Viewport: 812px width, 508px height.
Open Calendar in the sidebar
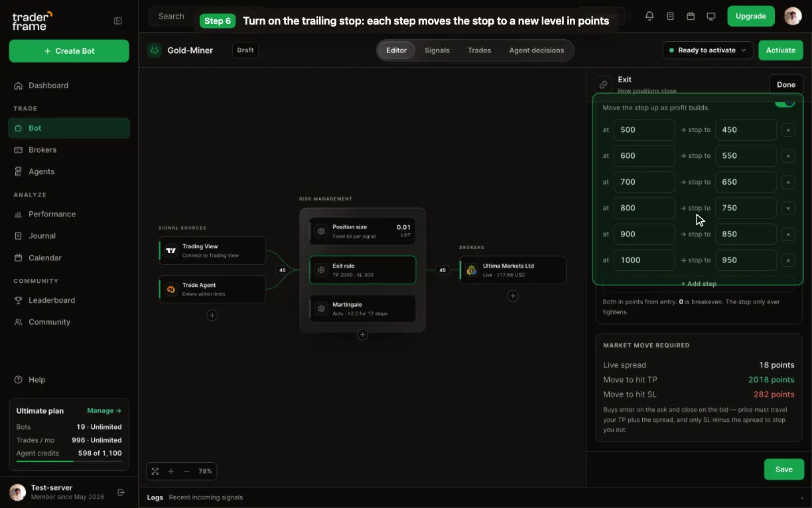[x=69, y=258]
